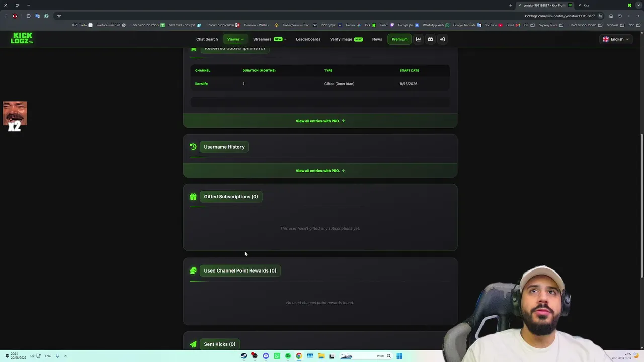Open the IGZ | Trello bookmark
The width and height of the screenshot is (644, 362).
[83, 25]
